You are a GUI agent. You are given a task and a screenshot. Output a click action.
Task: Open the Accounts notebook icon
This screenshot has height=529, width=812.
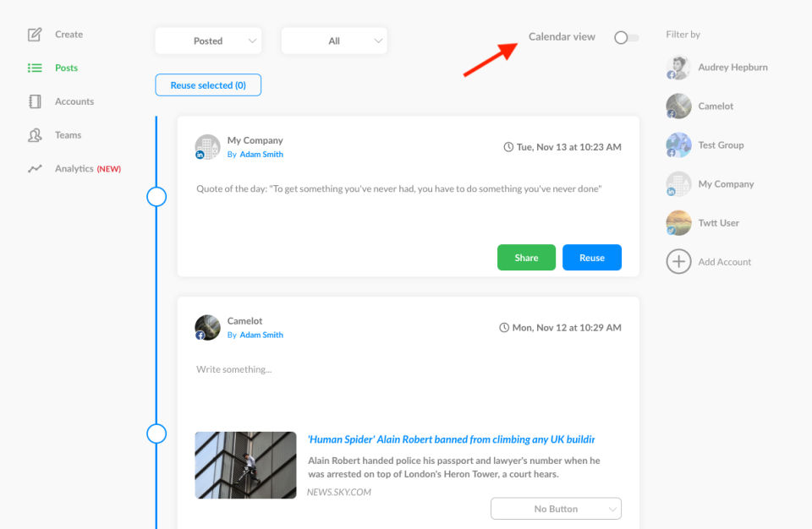click(x=35, y=101)
